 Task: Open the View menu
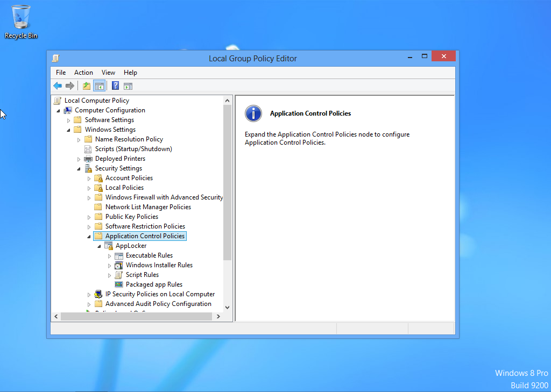point(108,73)
